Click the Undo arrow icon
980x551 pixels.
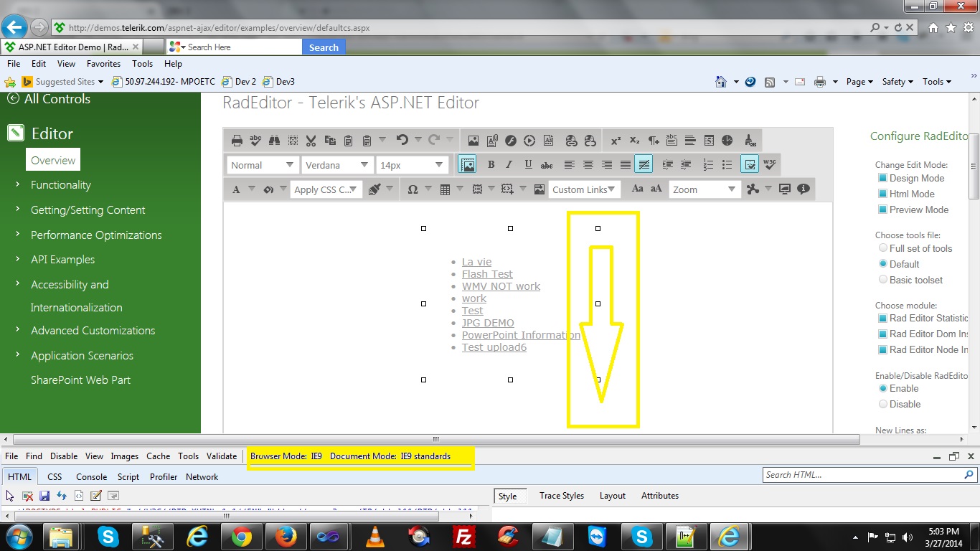402,140
